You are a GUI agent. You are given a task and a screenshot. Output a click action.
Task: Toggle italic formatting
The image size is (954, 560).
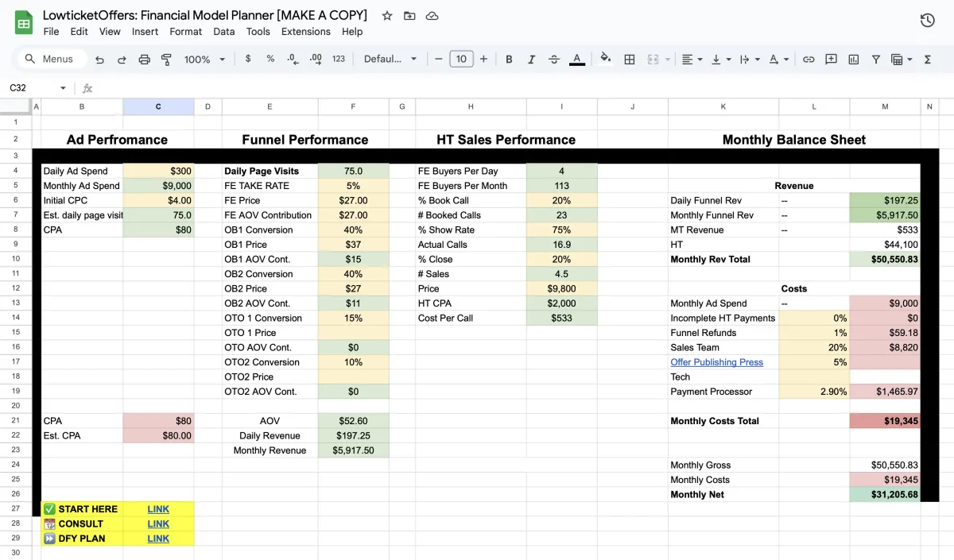[531, 59]
